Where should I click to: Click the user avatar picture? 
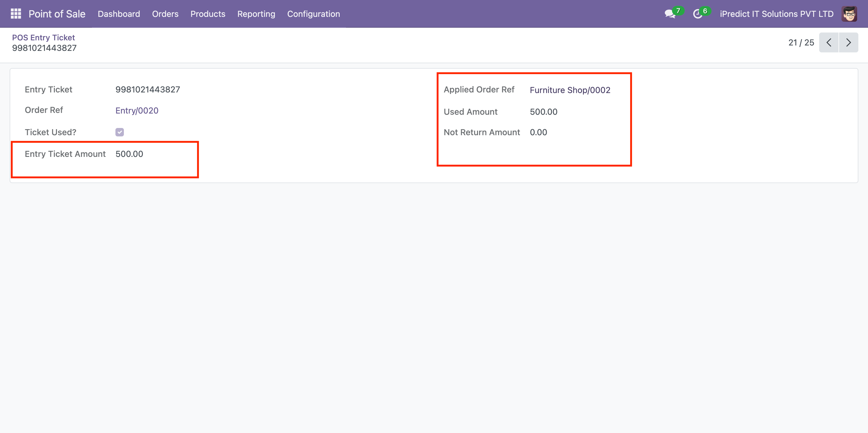click(x=849, y=14)
